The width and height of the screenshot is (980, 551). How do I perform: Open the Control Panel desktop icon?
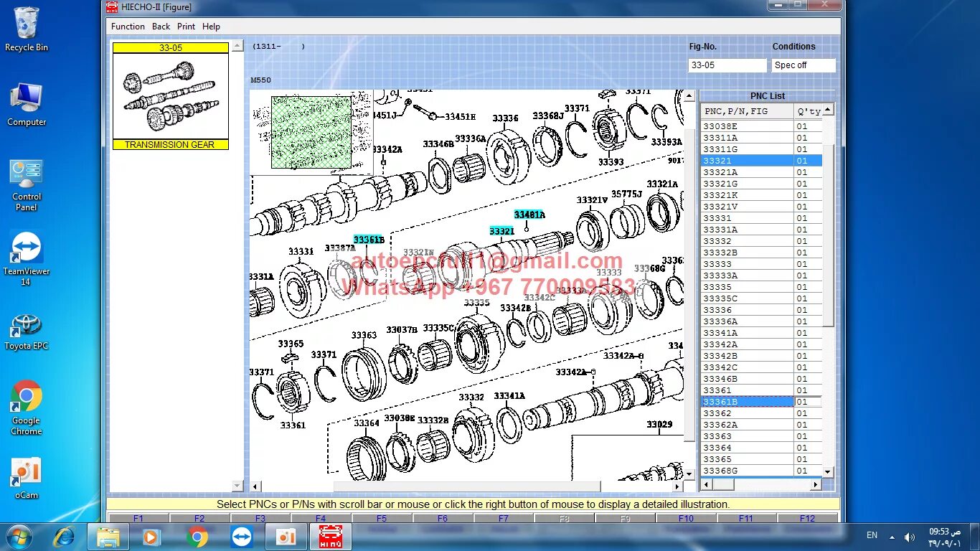pyautogui.click(x=27, y=185)
